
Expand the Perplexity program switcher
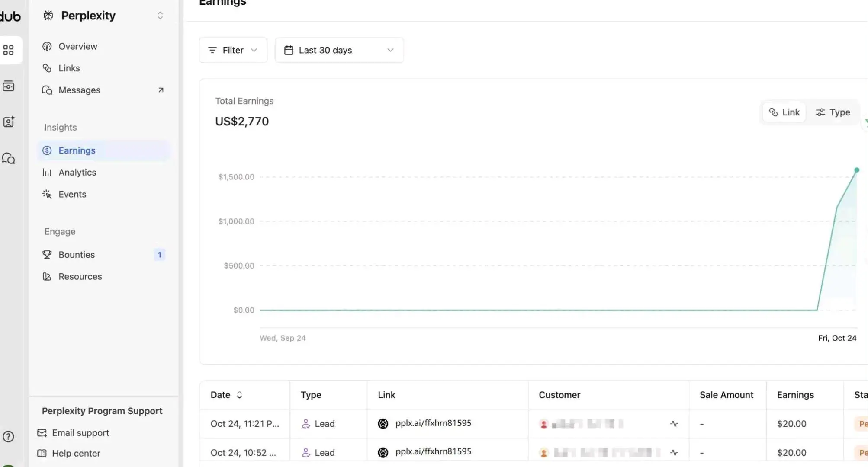click(x=160, y=16)
